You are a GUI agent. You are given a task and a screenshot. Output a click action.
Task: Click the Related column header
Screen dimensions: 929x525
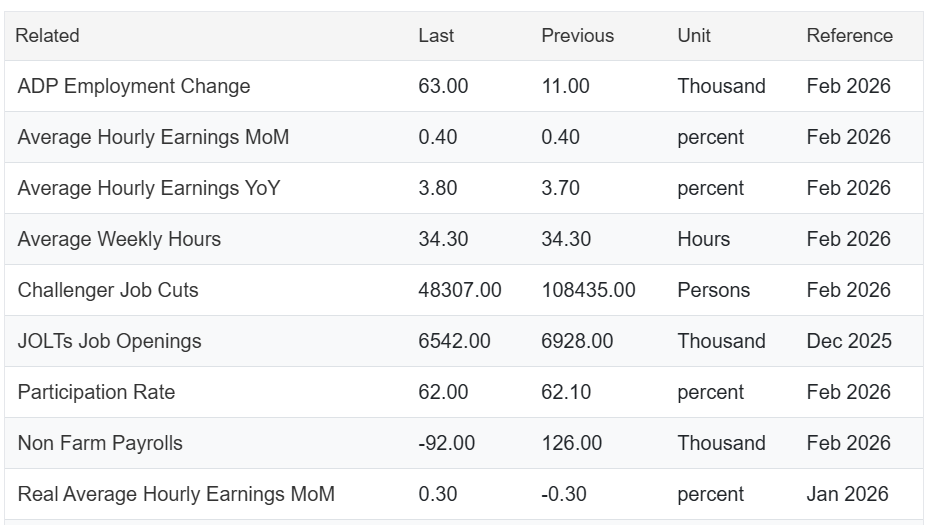click(47, 36)
